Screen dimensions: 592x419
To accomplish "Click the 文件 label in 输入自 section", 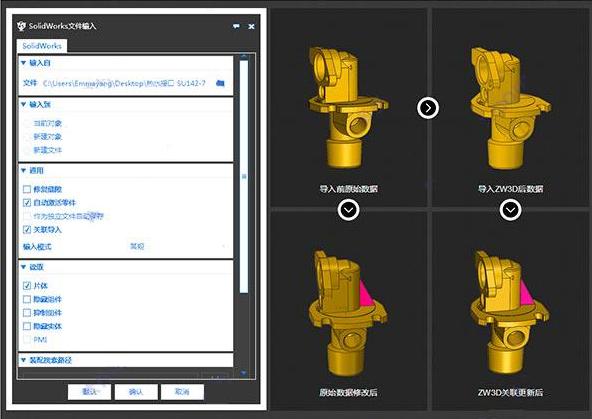I will point(30,83).
